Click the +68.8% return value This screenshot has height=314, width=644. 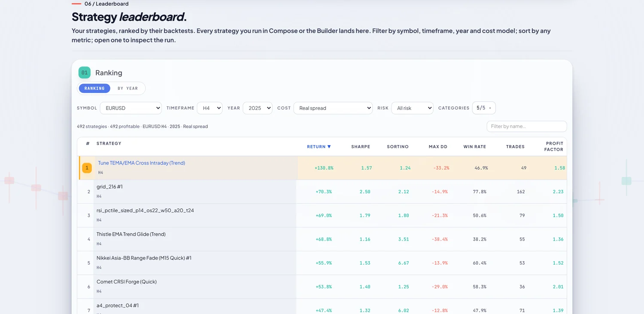pyautogui.click(x=324, y=239)
